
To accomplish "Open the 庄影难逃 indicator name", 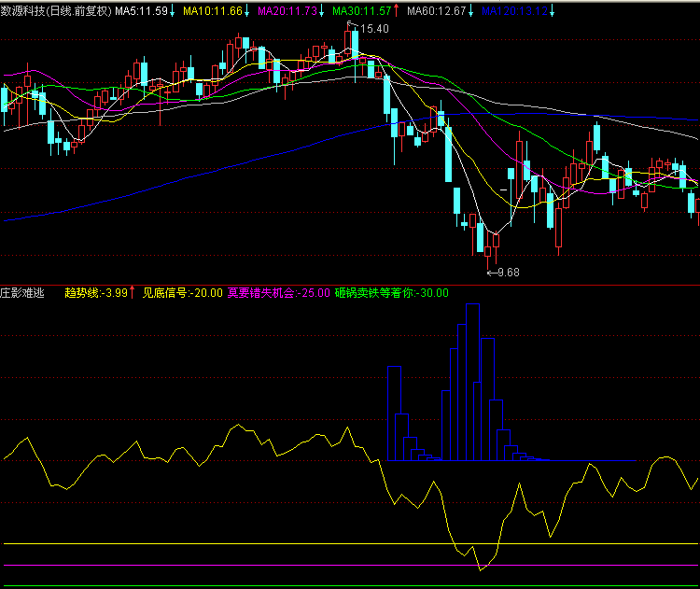I will tap(23, 293).
